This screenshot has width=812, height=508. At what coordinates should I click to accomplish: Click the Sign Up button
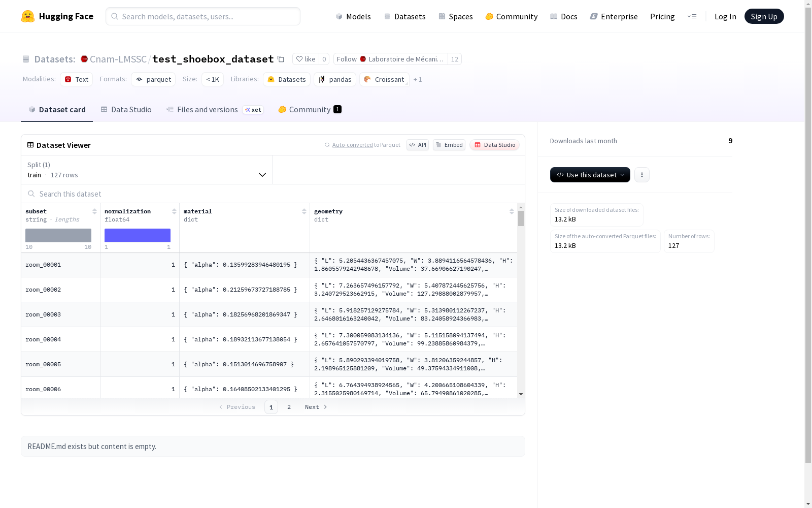tap(764, 16)
